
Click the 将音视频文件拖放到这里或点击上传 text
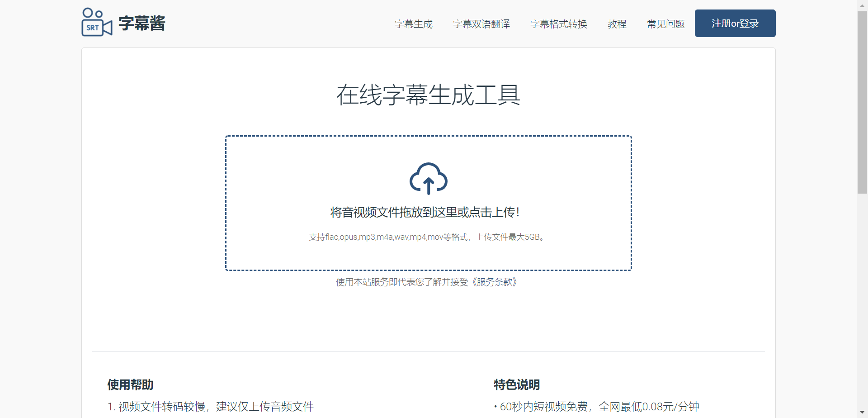[x=425, y=212]
